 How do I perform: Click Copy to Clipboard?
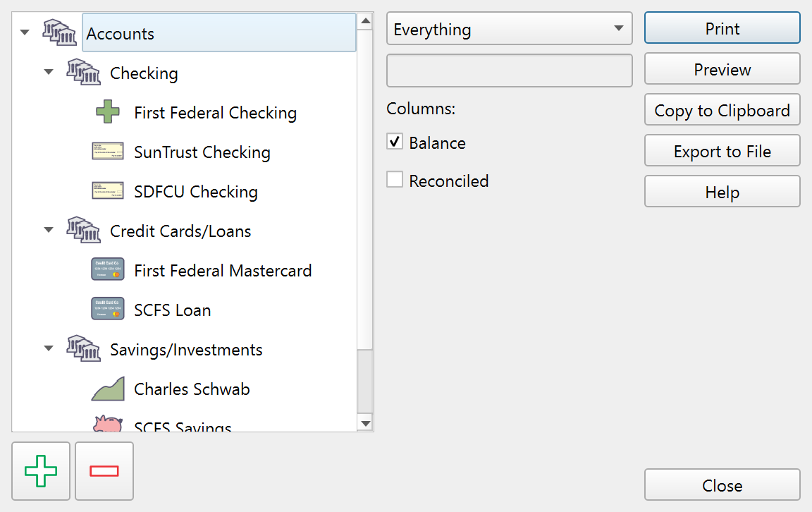(722, 110)
